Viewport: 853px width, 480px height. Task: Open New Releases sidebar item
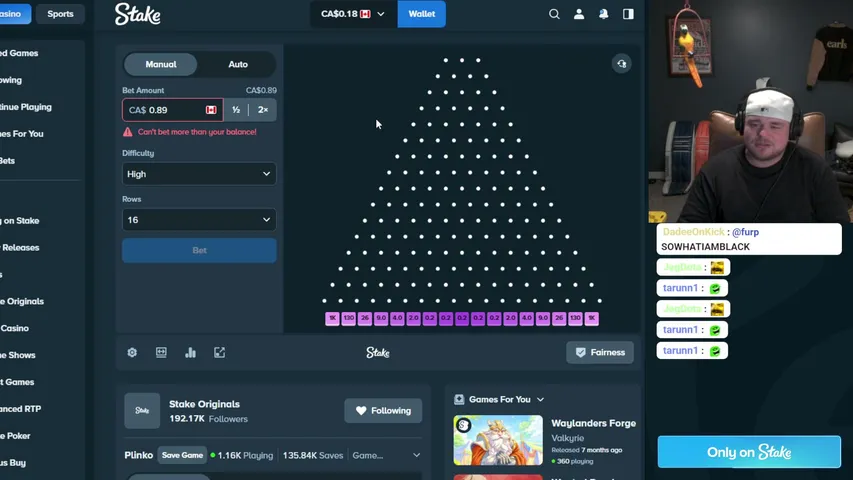[x=20, y=248]
